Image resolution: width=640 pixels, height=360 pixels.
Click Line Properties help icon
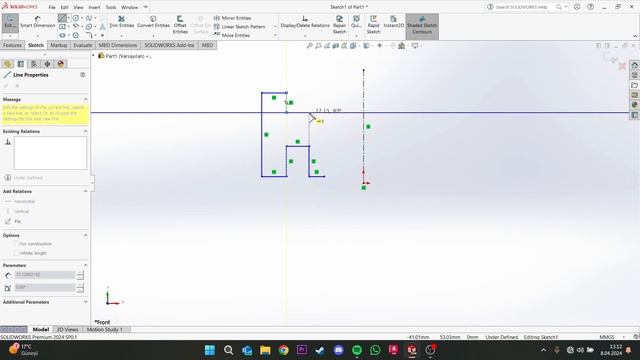tap(82, 75)
